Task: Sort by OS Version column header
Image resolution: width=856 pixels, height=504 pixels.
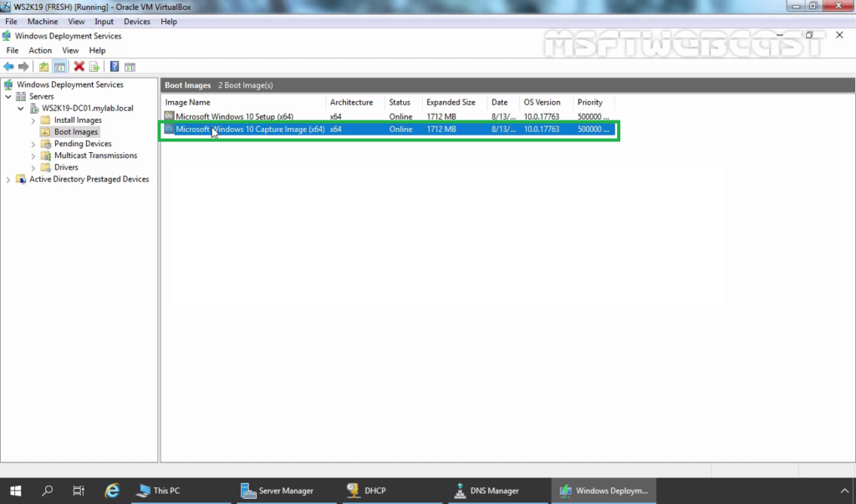Action: (546, 102)
